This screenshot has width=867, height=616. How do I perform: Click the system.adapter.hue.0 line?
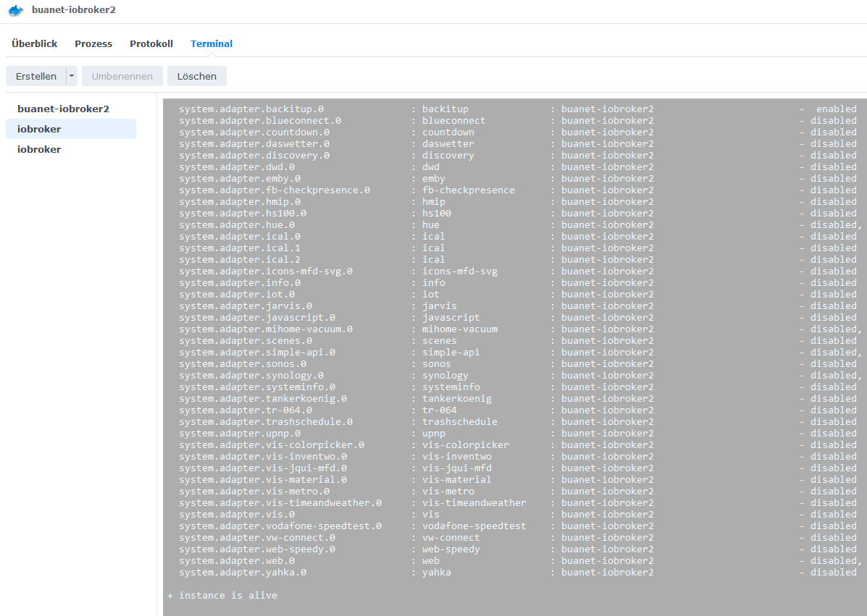(x=237, y=225)
